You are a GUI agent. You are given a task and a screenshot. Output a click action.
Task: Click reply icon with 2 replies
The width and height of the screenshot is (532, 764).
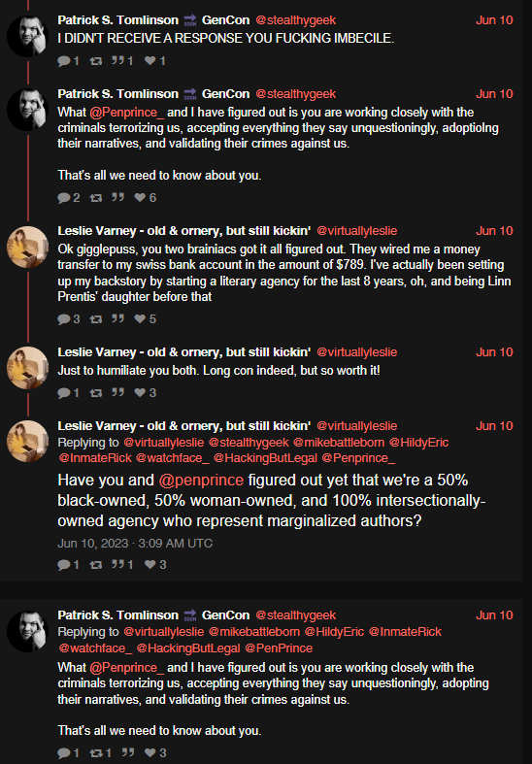(64, 197)
